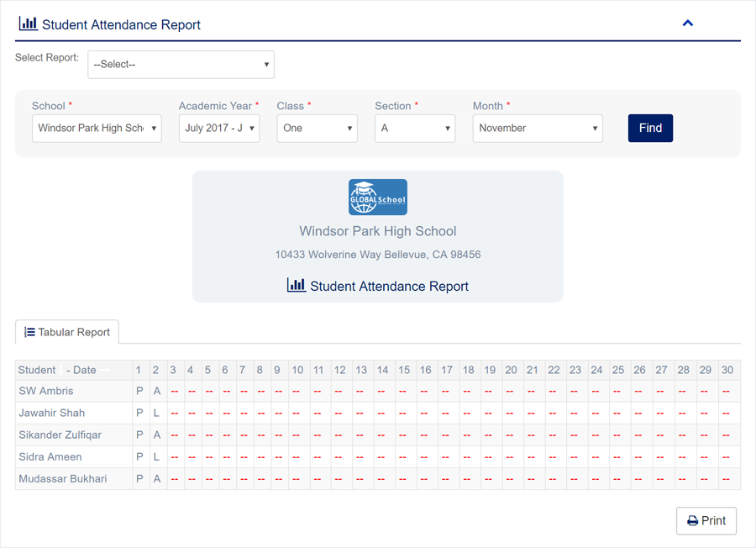This screenshot has height=548, width=756.
Task: Click the bar chart icon beside the top page title
Action: click(28, 24)
